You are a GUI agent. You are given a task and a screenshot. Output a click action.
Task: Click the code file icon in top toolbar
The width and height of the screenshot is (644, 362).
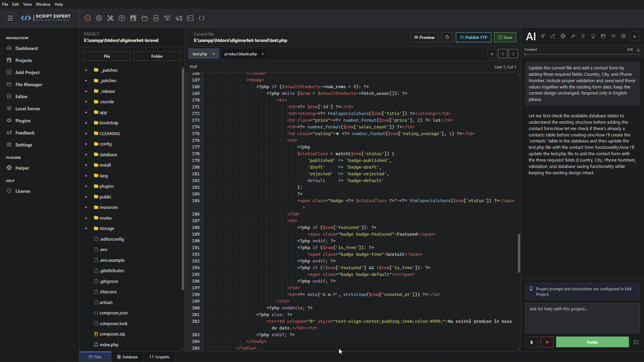pos(156,18)
